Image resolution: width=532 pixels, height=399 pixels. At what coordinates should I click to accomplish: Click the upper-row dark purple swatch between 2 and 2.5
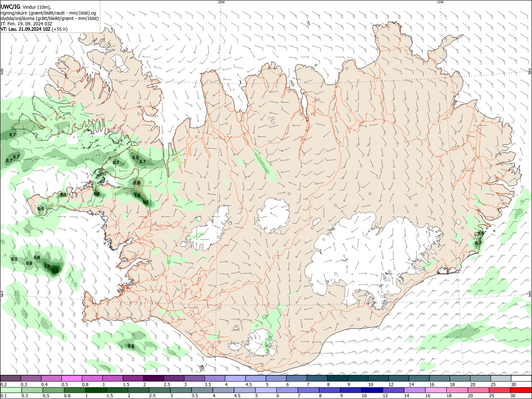coord(153,379)
